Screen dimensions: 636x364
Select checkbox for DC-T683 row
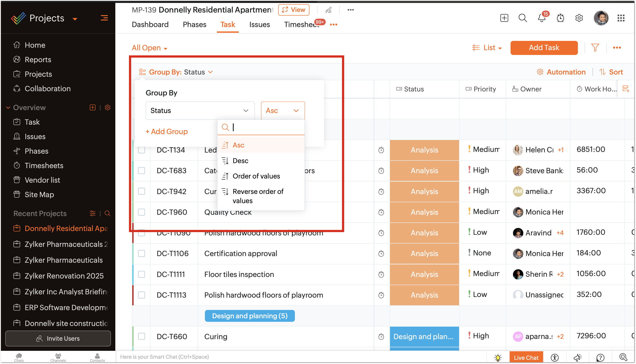142,171
